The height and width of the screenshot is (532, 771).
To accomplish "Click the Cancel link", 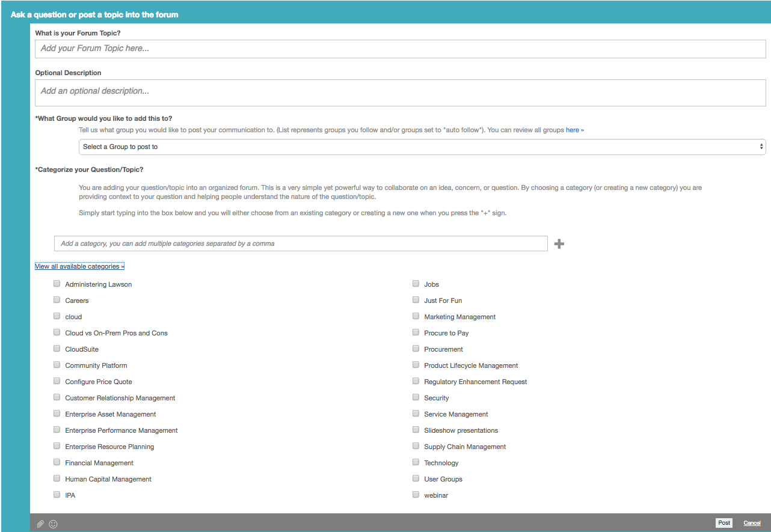I will [x=752, y=523].
